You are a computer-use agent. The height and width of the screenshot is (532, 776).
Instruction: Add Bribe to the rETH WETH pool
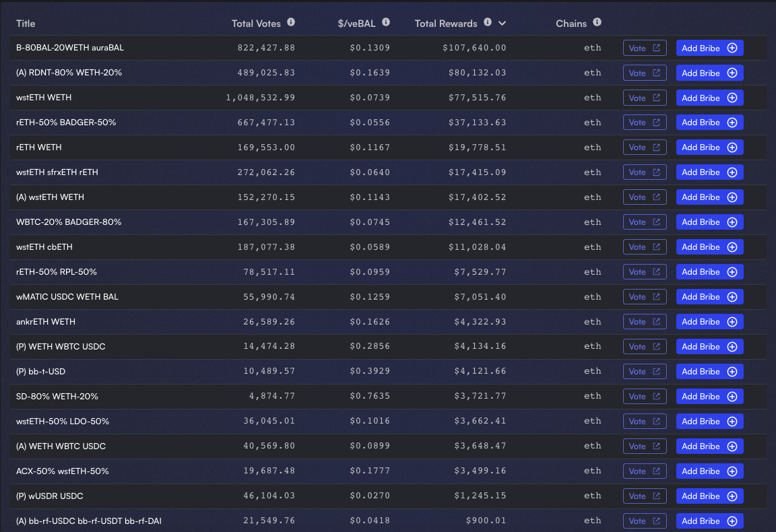(710, 147)
